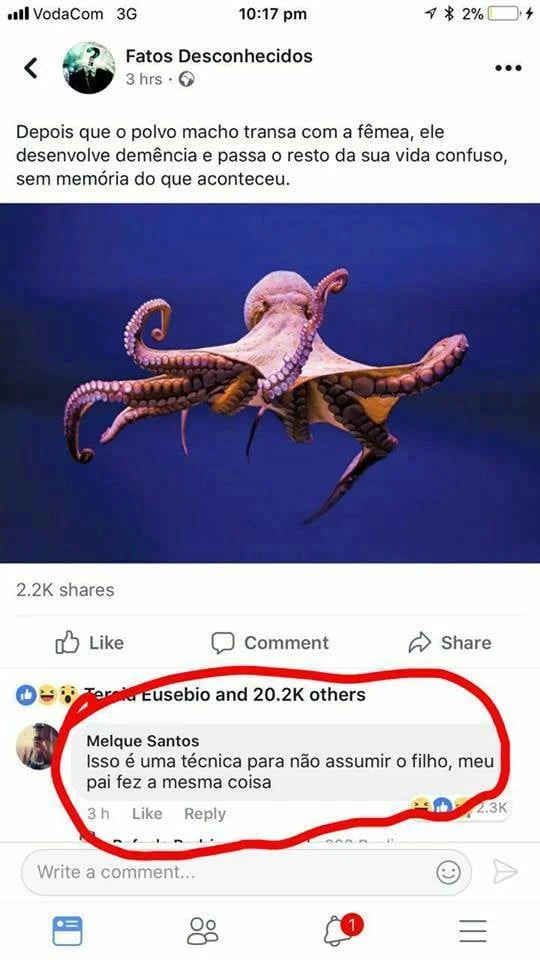
Task: Open reactions list with 20.2K others
Action: [191, 694]
